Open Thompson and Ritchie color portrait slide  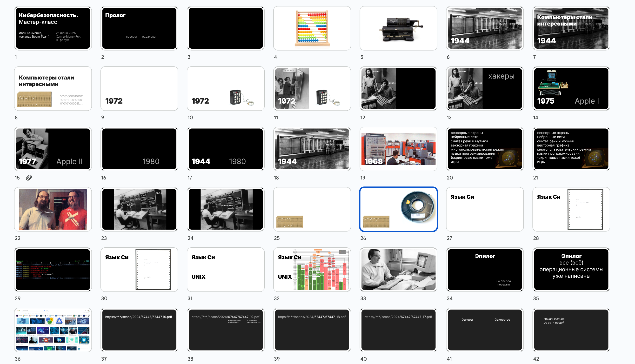pos(53,209)
